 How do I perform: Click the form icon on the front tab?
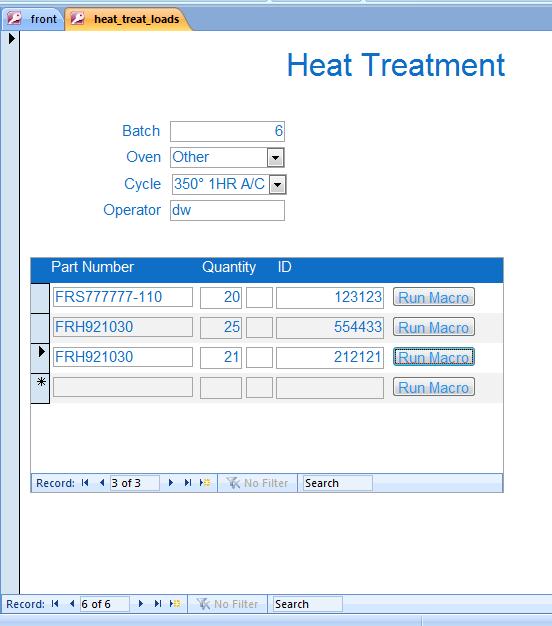pyautogui.click(x=14, y=18)
